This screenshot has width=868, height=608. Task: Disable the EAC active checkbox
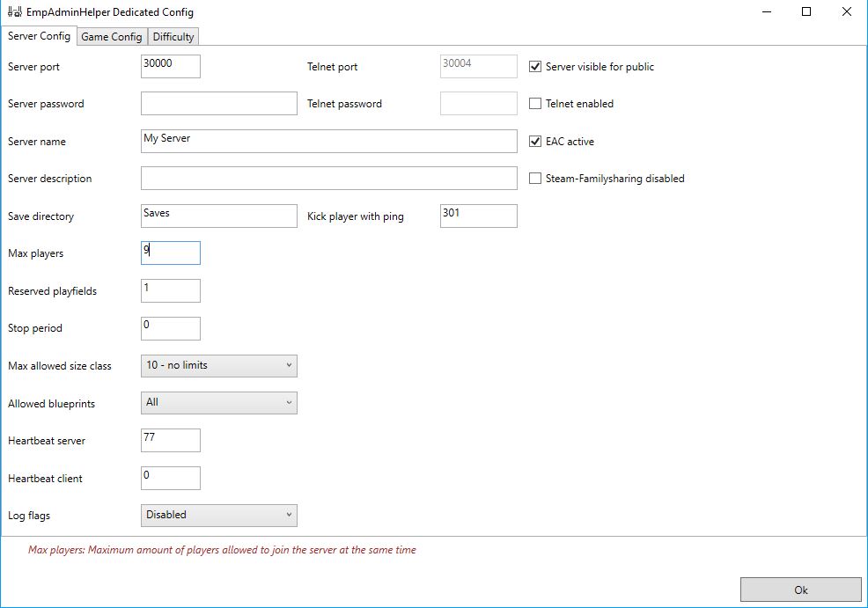(535, 141)
